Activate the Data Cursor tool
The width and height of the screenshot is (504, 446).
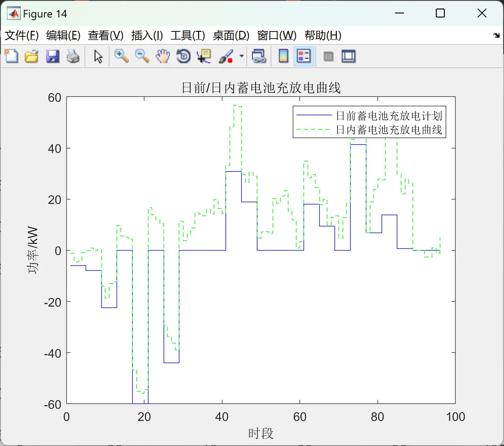click(x=204, y=56)
